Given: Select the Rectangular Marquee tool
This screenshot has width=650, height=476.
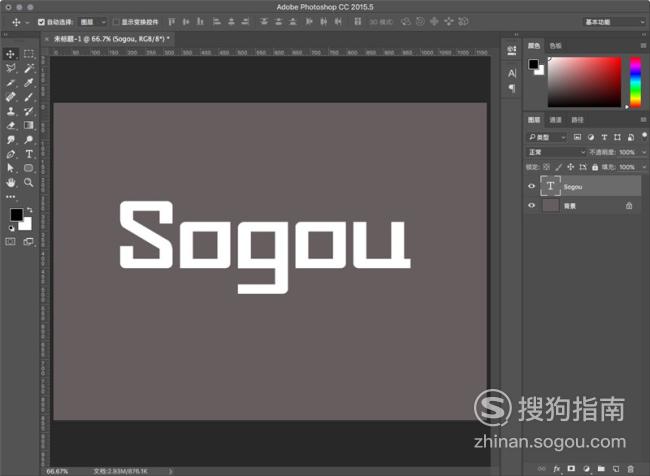Looking at the screenshot, I should (x=29, y=54).
